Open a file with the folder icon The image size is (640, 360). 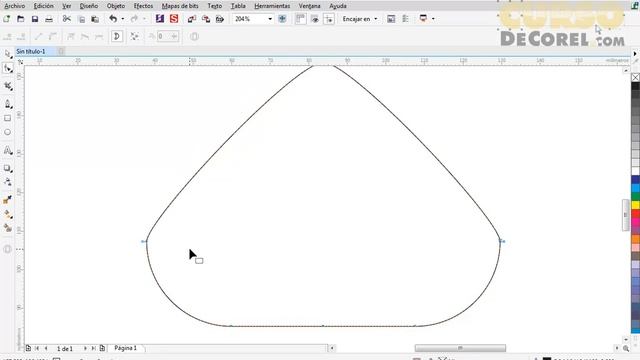click(20, 19)
